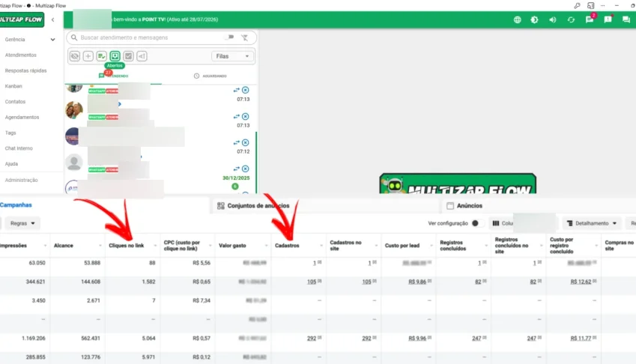636x364 pixels.
Task: Click the 1.169.206 impressões cell
Action: click(33, 338)
